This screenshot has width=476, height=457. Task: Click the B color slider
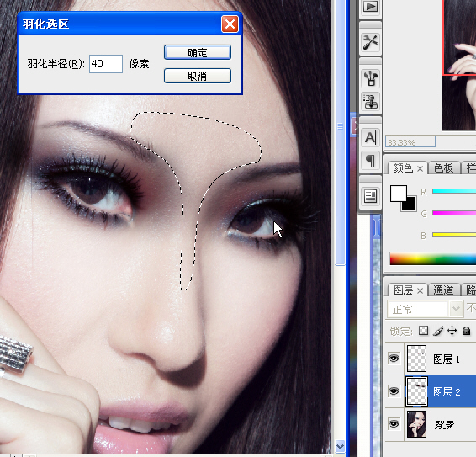click(x=454, y=235)
